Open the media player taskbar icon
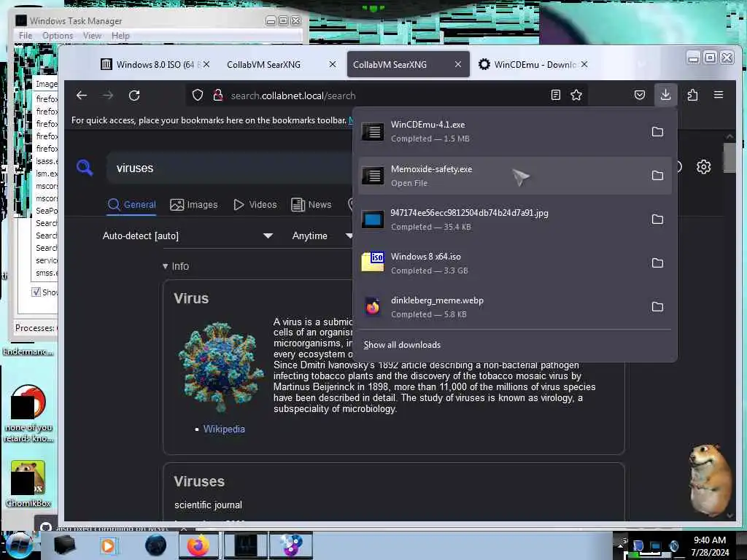 pos(108,545)
